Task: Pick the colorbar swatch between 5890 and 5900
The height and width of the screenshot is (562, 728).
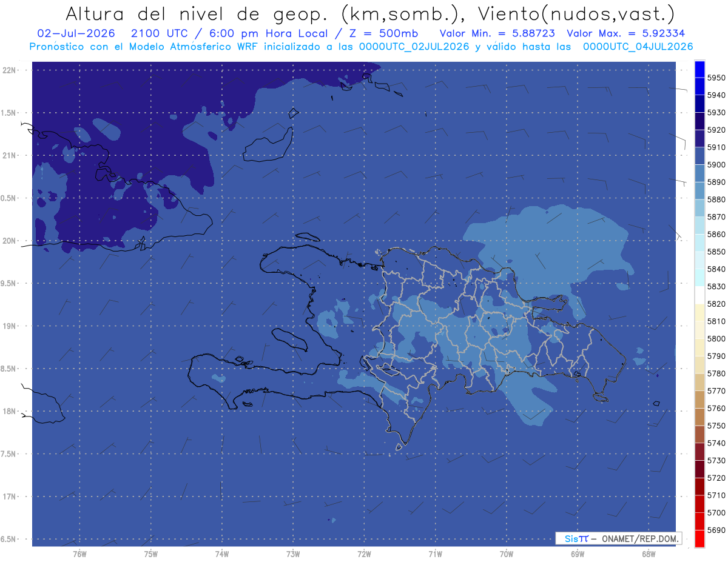Action: click(699, 173)
